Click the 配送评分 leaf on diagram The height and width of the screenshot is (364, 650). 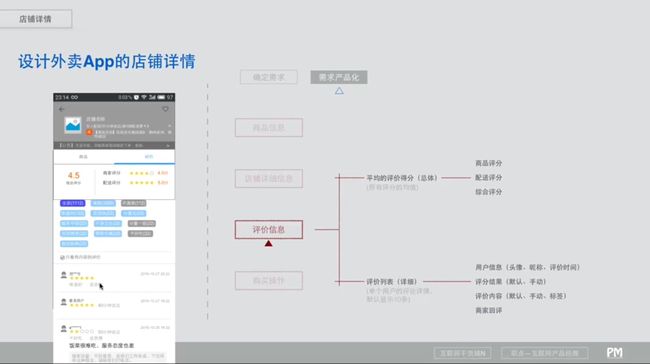click(x=488, y=177)
